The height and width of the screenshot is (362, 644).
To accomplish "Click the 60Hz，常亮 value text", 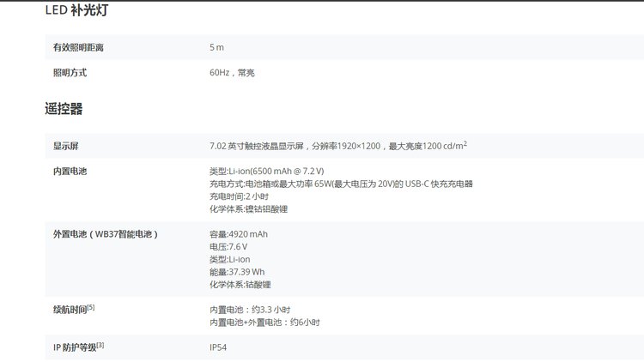I will [x=232, y=73].
